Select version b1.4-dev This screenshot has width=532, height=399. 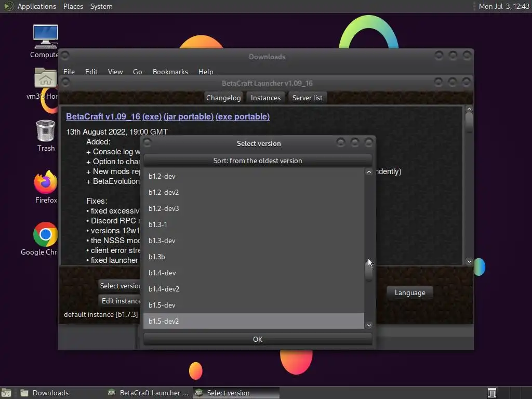tap(254, 273)
